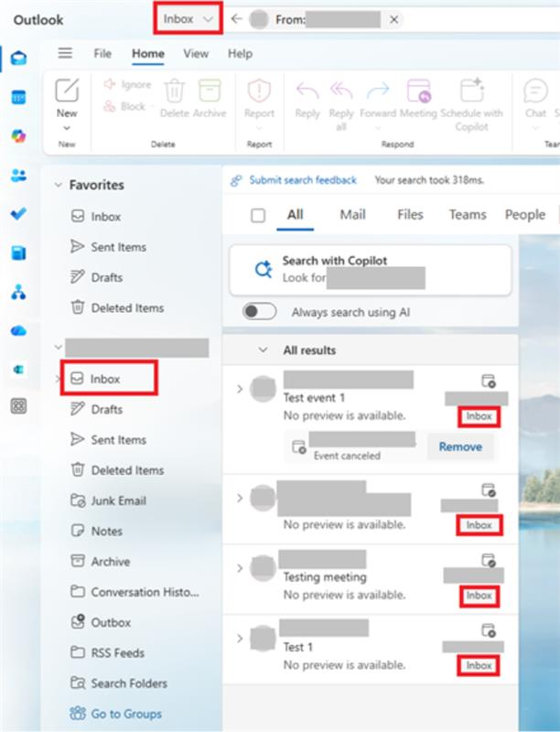Open the RSS Feeds folder

tap(118, 652)
